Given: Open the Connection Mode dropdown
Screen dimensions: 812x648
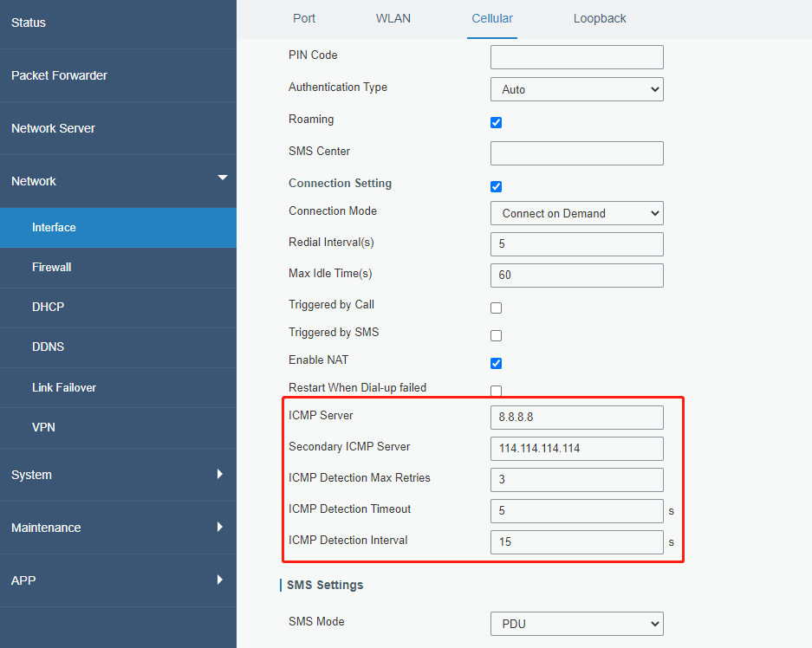Looking at the screenshot, I should pyautogui.click(x=576, y=213).
